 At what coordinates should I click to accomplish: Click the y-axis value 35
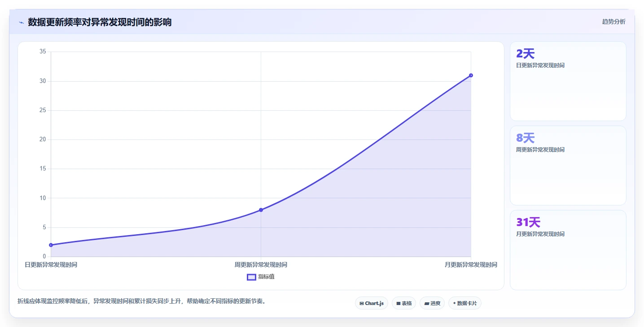(43, 52)
